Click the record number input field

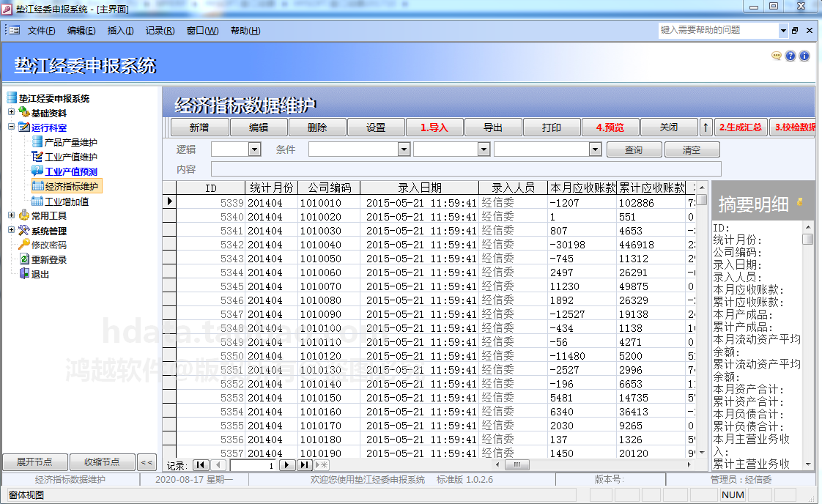[253, 465]
